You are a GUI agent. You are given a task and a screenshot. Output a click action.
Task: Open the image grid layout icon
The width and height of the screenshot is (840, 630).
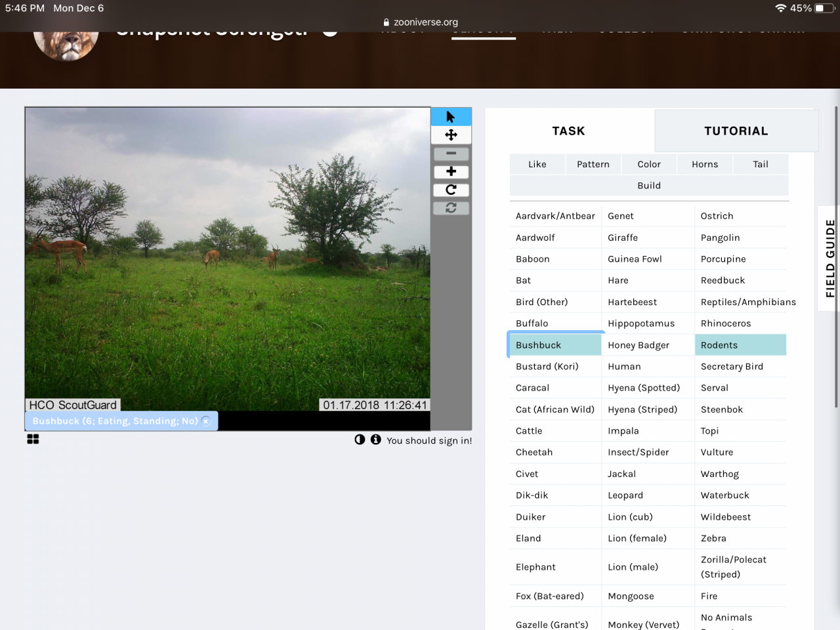click(33, 439)
